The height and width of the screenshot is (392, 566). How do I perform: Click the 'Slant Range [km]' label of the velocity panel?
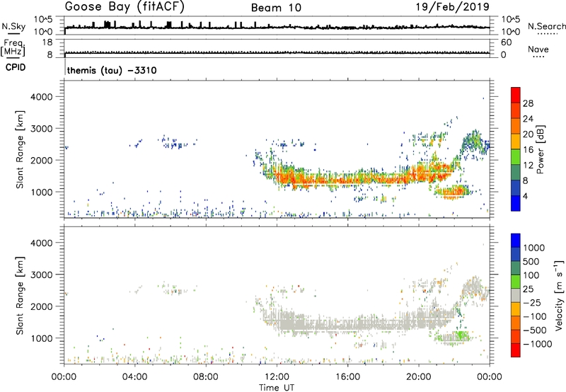point(20,296)
